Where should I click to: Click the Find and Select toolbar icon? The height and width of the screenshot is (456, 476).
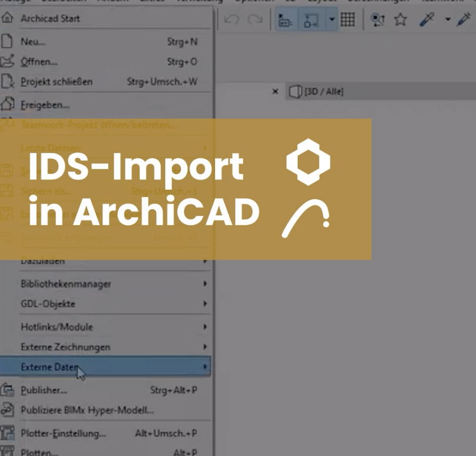click(x=377, y=20)
